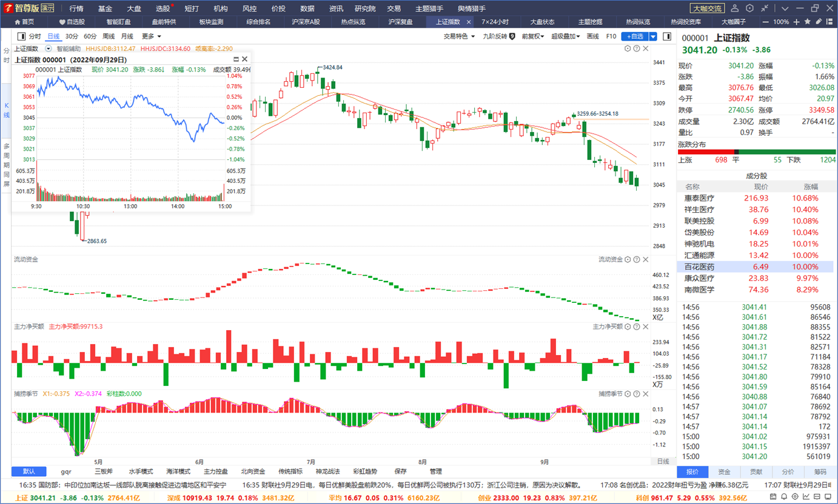Select 北向资金 indicator template
The height and width of the screenshot is (504, 838).
point(253,471)
